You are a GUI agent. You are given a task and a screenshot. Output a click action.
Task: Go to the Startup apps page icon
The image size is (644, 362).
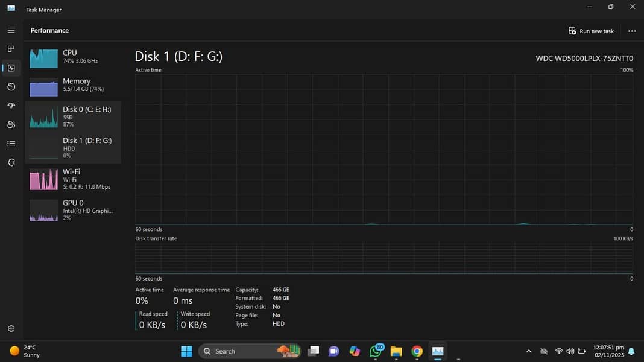click(11, 106)
